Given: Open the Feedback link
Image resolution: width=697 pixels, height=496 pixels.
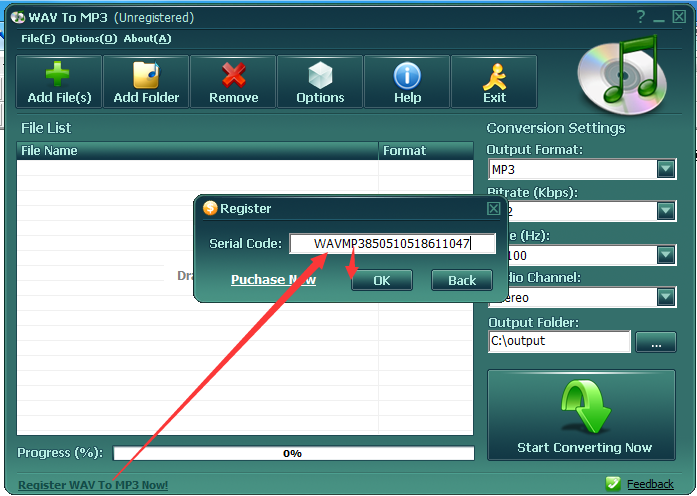Looking at the screenshot, I should pyautogui.click(x=650, y=484).
